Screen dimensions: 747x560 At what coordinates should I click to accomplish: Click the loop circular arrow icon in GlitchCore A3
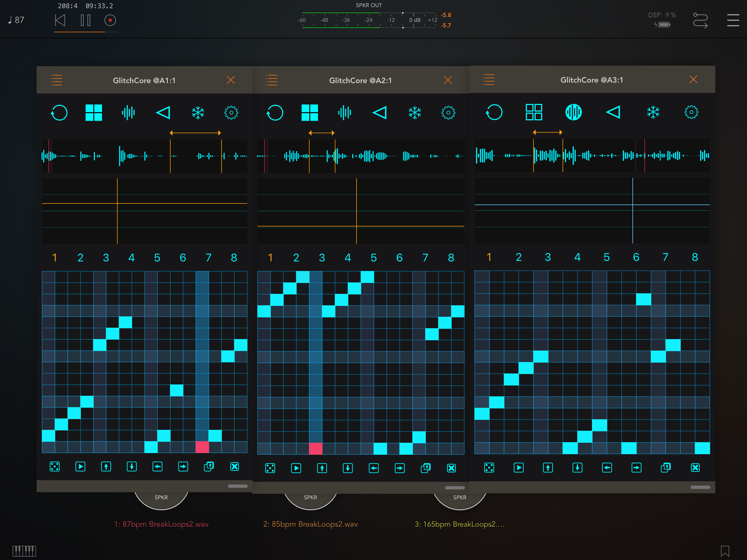[494, 112]
